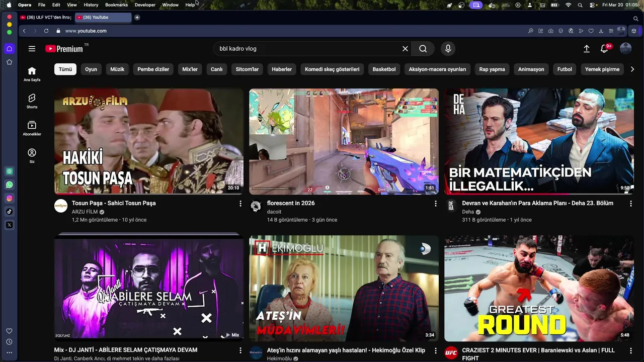Open X (Twitter) in the Opera sidebar
Screen dimensions: 644x362
(x=9, y=225)
